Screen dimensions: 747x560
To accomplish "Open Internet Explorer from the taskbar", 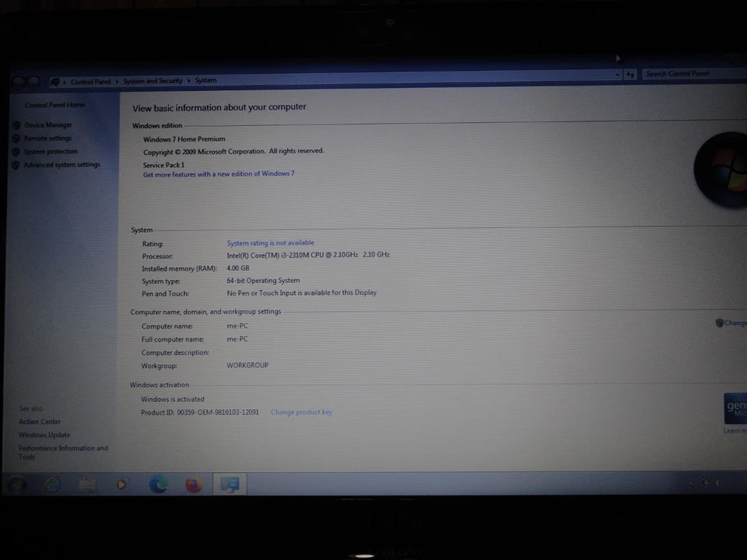I will coord(52,484).
